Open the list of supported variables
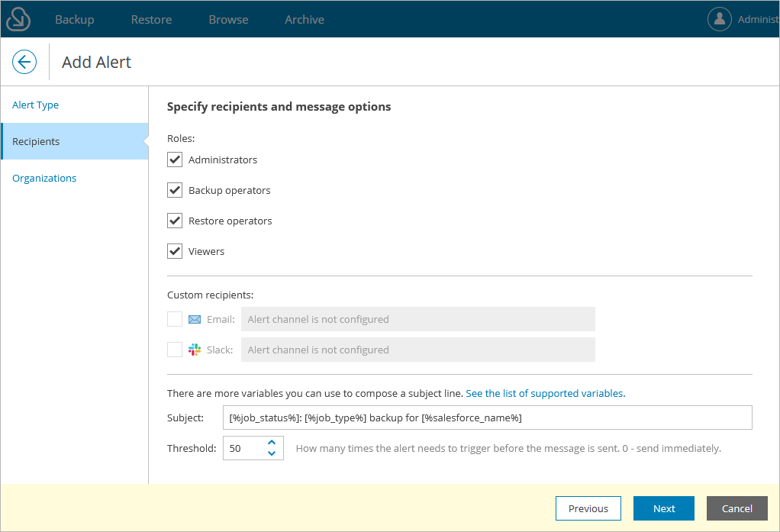The image size is (780, 532). (x=545, y=393)
